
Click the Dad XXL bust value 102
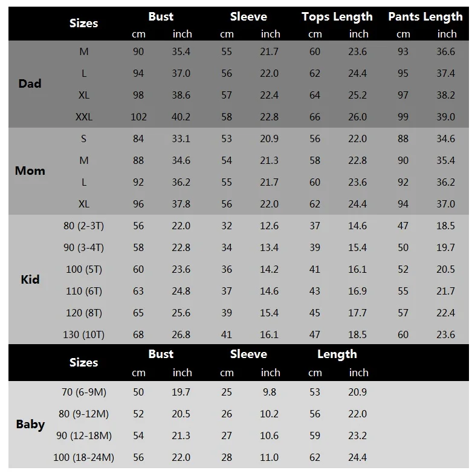pos(138,117)
